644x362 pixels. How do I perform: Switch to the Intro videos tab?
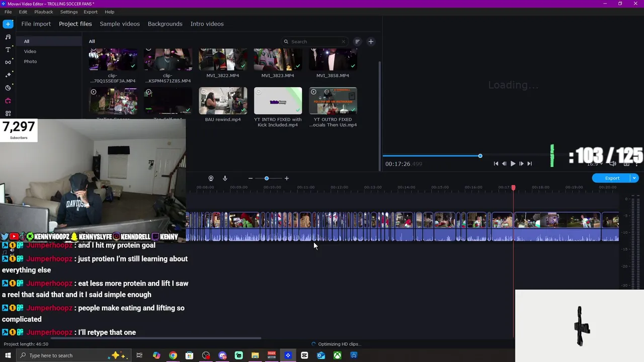coord(207,24)
